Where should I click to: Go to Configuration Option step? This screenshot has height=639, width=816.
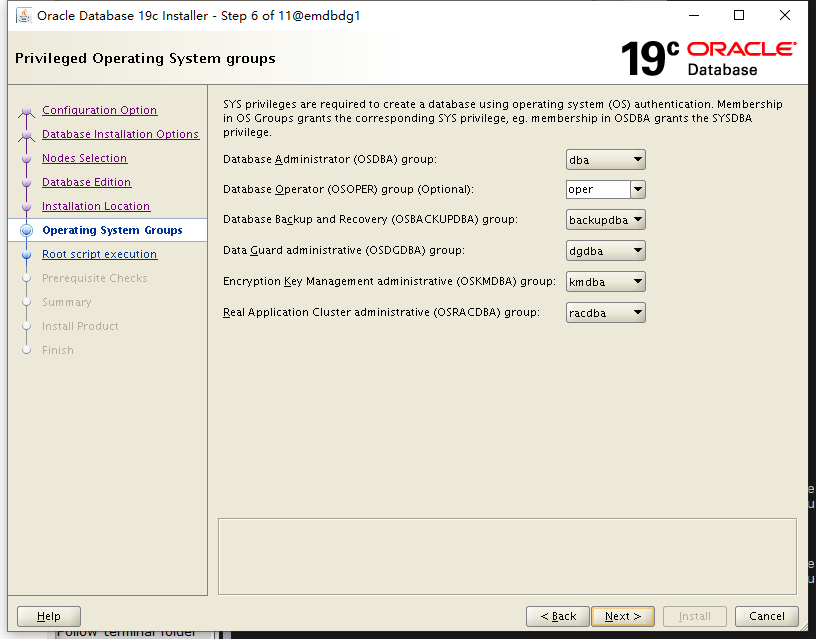pos(99,110)
